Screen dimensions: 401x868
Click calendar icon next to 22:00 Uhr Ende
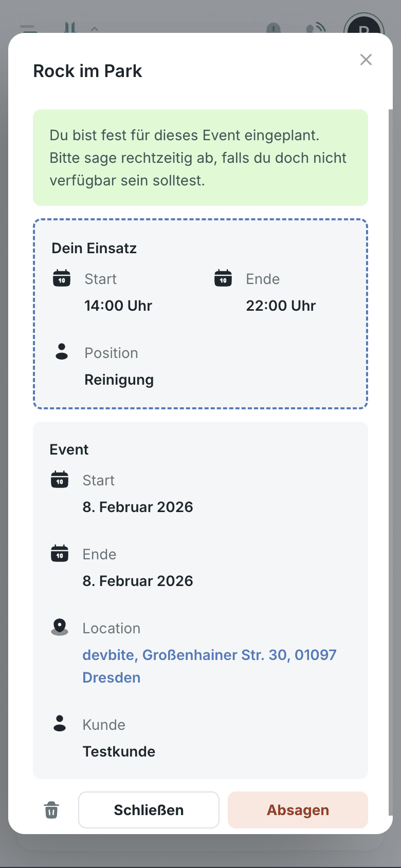click(223, 278)
